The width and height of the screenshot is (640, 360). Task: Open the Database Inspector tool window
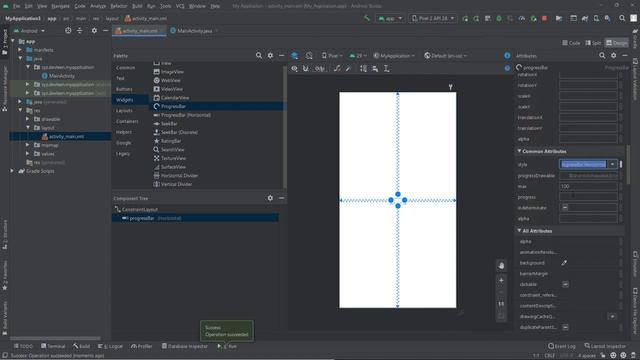click(184, 346)
